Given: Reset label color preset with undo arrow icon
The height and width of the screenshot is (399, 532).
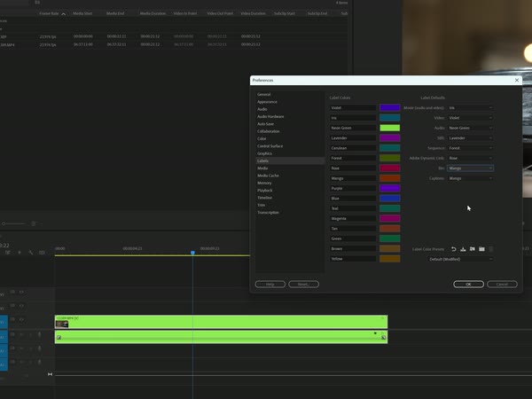Looking at the screenshot, I should [454, 249].
